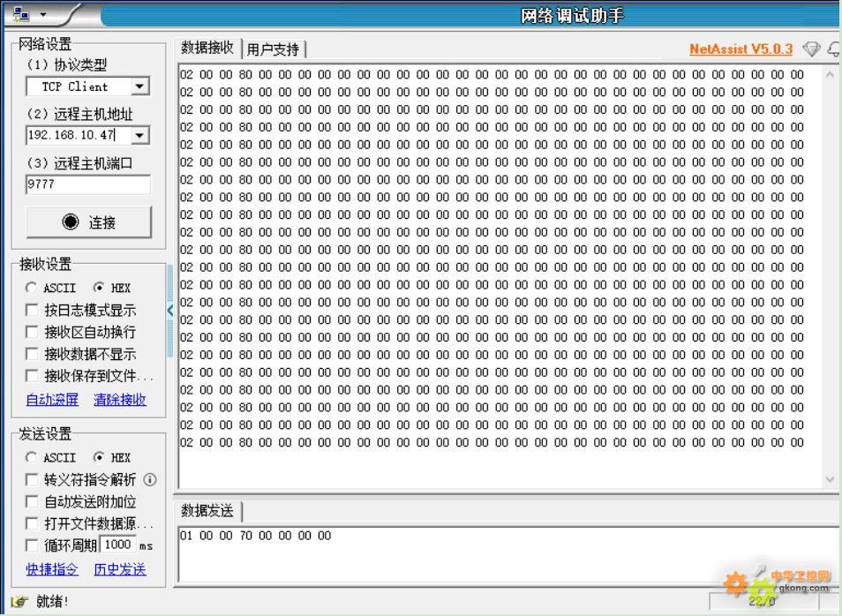842x616 pixels.
Task: Click the 连接 connect button
Action: 88,222
